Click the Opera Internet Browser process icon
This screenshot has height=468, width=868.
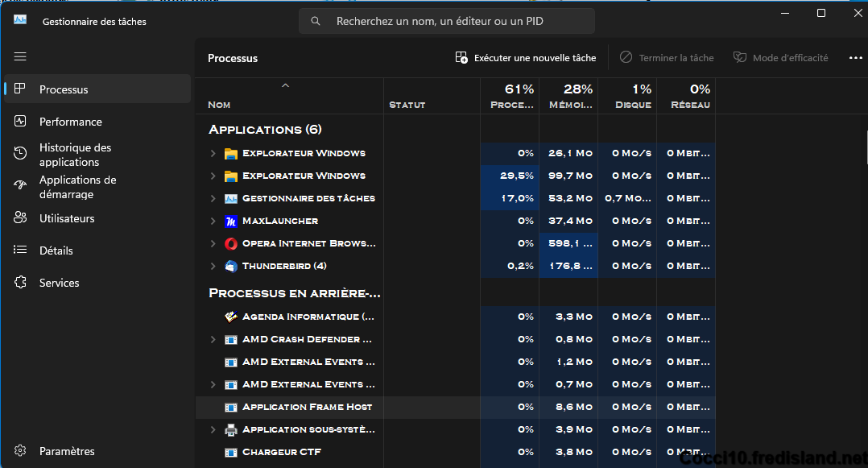click(231, 243)
